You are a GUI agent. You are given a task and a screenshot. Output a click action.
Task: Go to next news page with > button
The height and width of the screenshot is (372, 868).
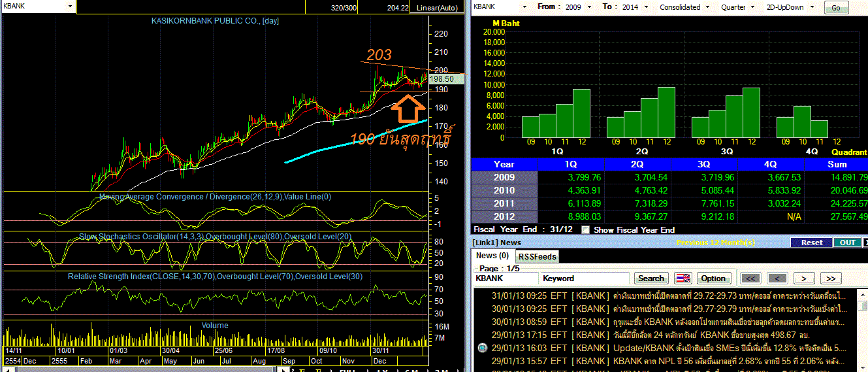point(804,278)
